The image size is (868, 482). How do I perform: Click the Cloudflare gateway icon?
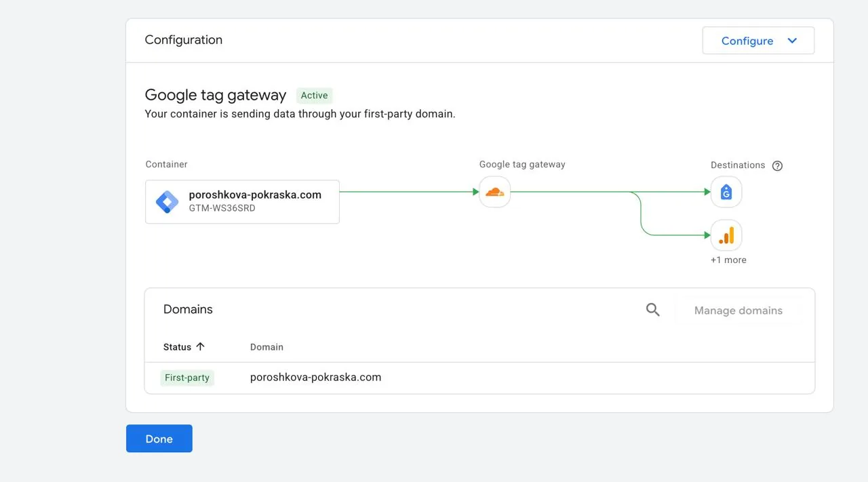(x=495, y=192)
